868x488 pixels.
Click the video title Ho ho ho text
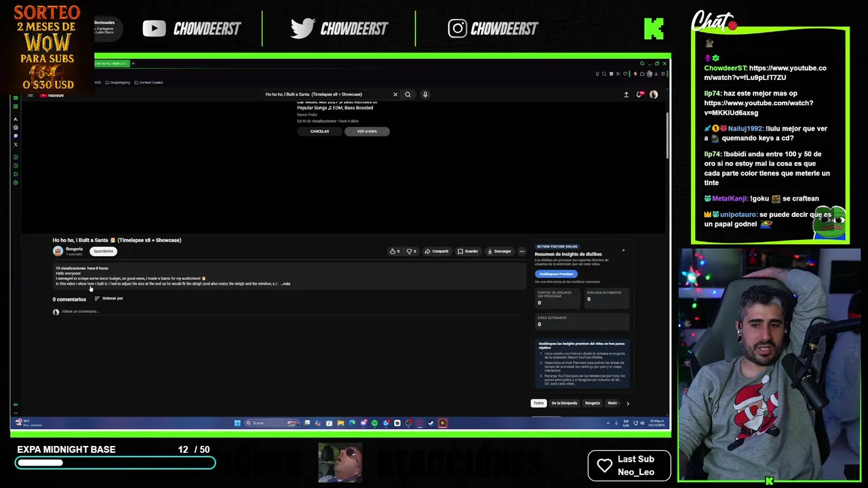pyautogui.click(x=117, y=240)
